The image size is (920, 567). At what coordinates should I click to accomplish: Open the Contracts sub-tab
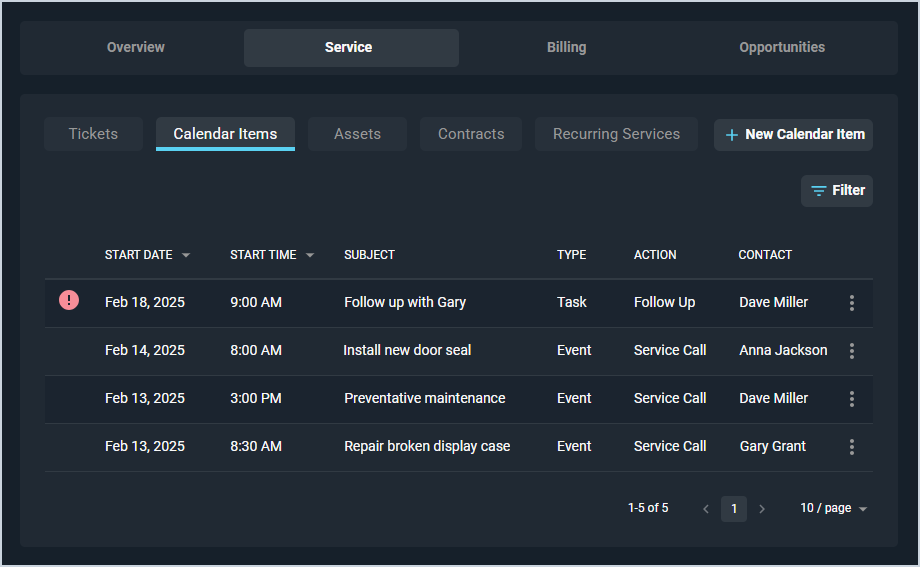(471, 134)
